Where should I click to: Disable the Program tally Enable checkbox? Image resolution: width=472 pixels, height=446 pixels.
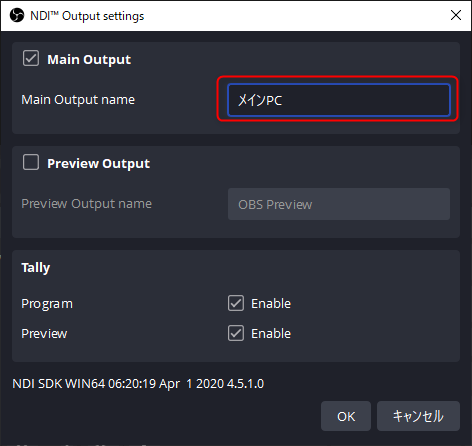[x=236, y=303]
